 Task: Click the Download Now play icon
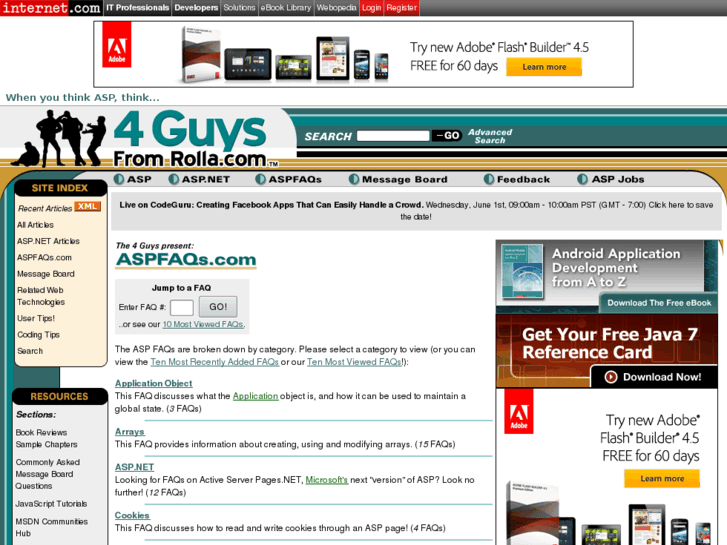(611, 377)
